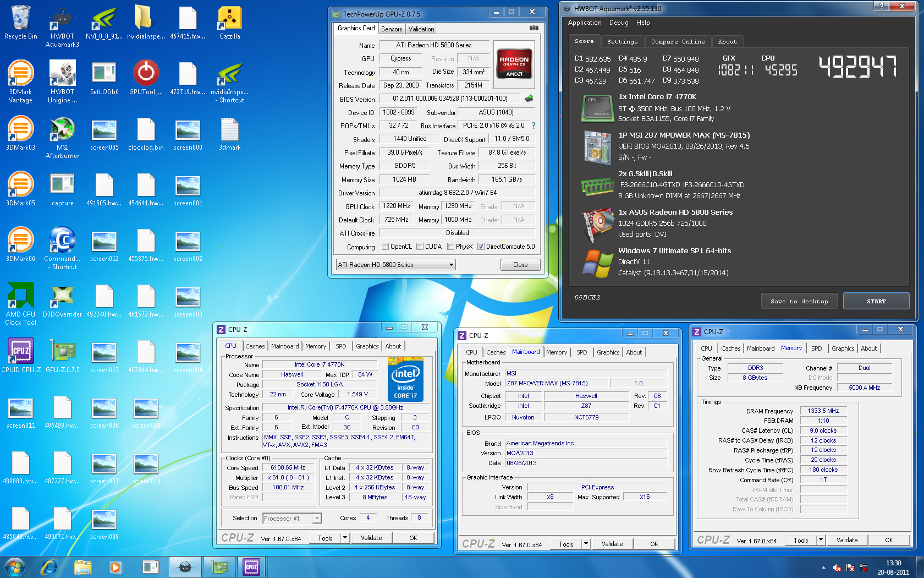
Task: Open the D3DOverrider desktop icon
Action: pos(62,301)
